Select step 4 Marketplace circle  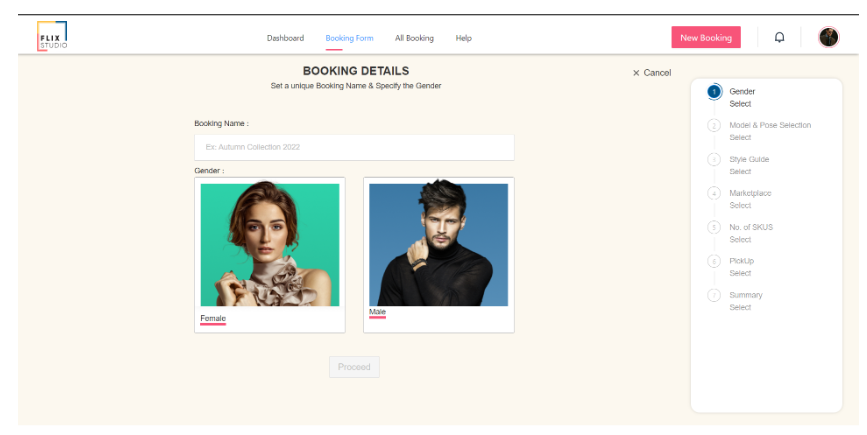click(714, 193)
